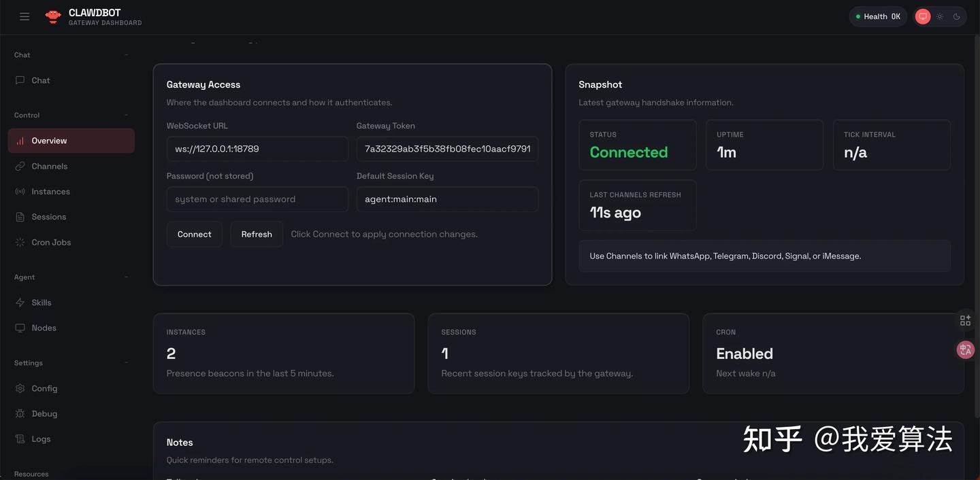This screenshot has width=980, height=480.
Task: Open the Debug page
Action: point(44,413)
